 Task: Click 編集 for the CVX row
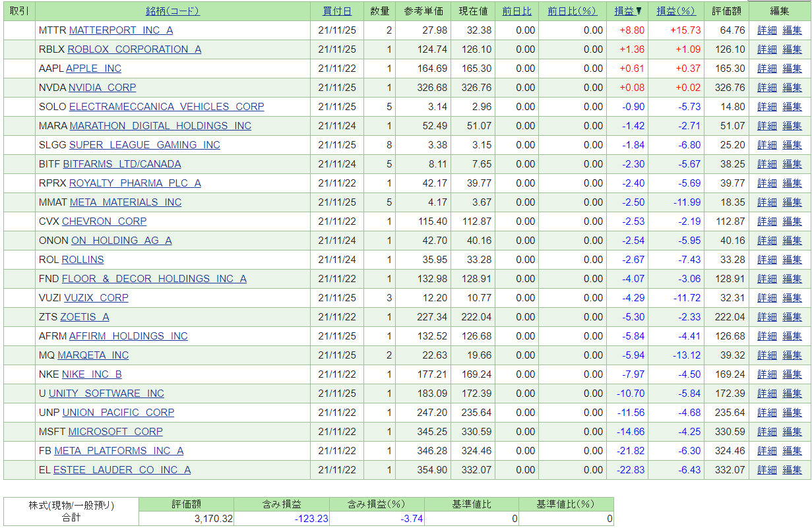click(792, 221)
